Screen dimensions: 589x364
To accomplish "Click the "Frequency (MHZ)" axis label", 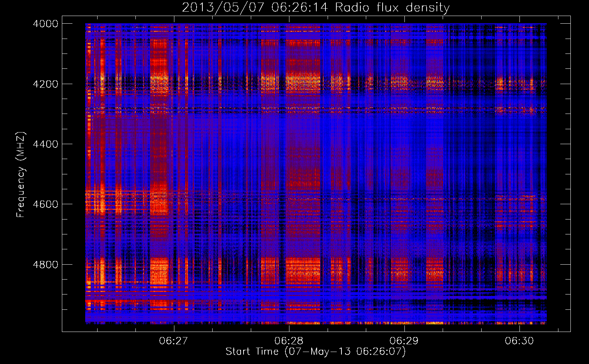I will [x=21, y=175].
